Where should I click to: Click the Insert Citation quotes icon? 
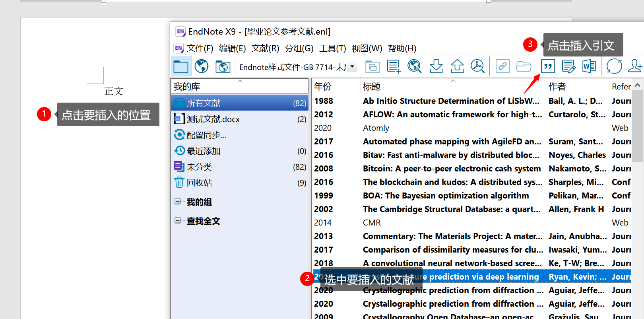click(548, 66)
